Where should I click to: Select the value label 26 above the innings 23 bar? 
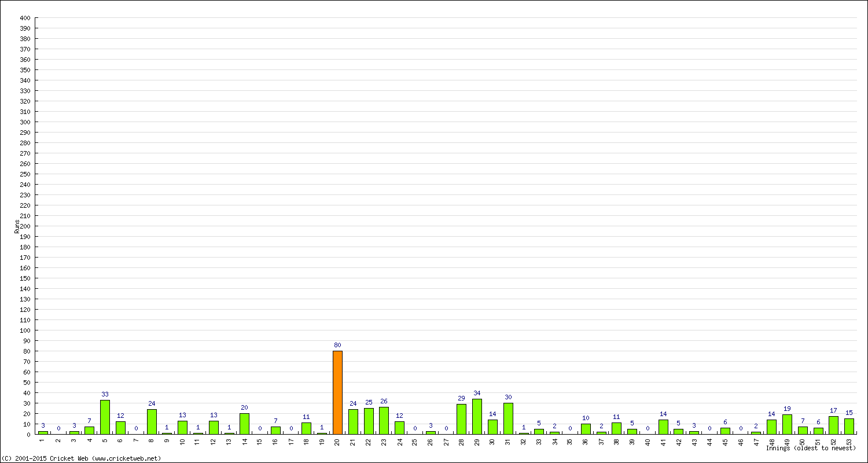coord(384,401)
